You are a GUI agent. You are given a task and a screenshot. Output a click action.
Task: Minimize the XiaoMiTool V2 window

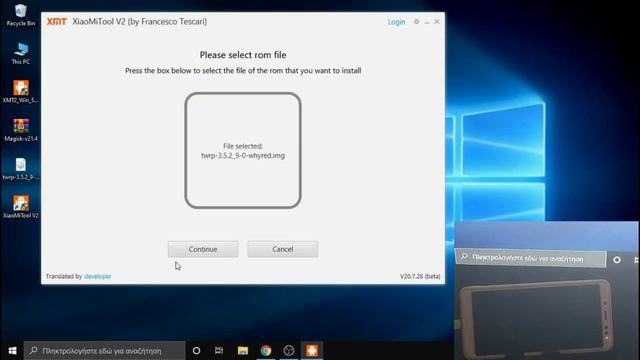pyautogui.click(x=427, y=22)
